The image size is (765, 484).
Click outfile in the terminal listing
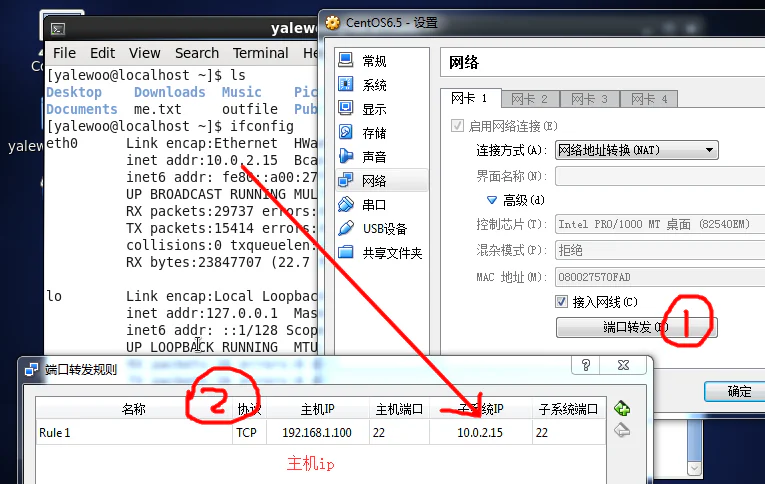pyautogui.click(x=250, y=109)
